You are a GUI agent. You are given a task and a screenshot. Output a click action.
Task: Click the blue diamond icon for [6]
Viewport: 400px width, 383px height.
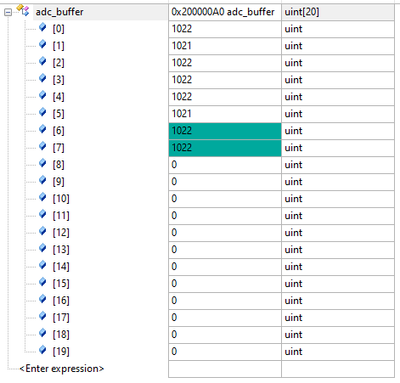click(43, 129)
